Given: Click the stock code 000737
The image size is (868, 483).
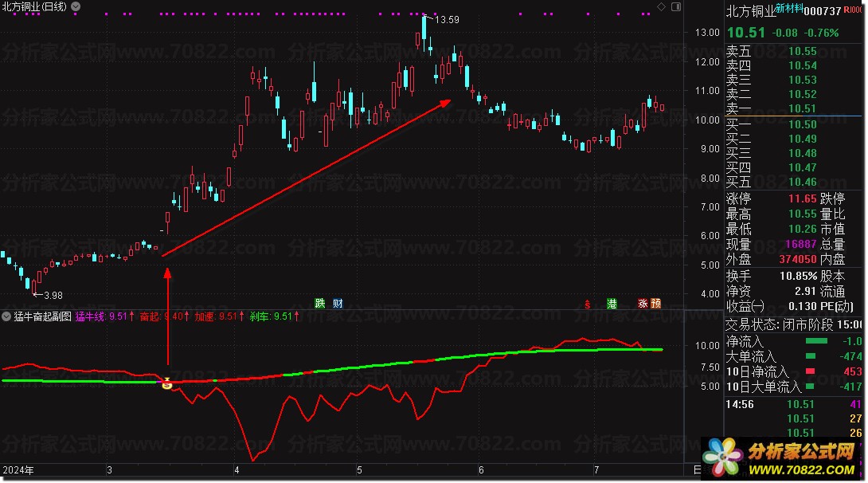Looking at the screenshot, I should point(822,11).
